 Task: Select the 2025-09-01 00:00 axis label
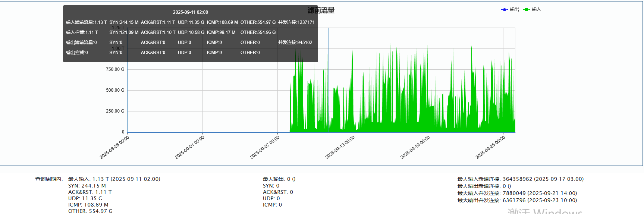[190, 147]
